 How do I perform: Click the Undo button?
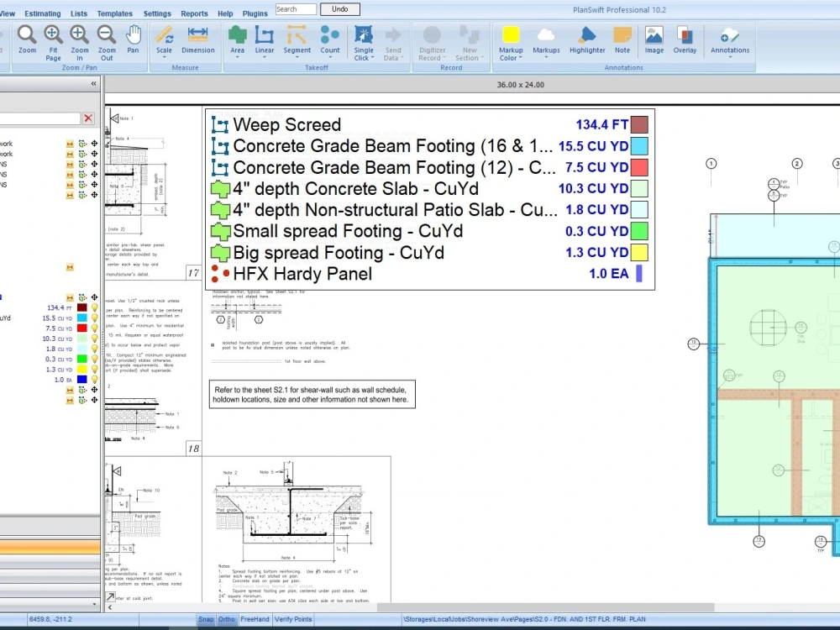click(339, 9)
